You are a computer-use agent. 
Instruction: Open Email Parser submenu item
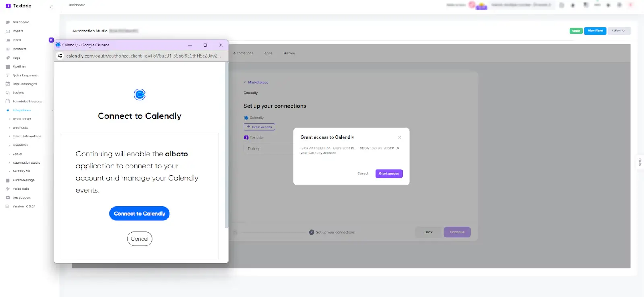pyautogui.click(x=22, y=119)
